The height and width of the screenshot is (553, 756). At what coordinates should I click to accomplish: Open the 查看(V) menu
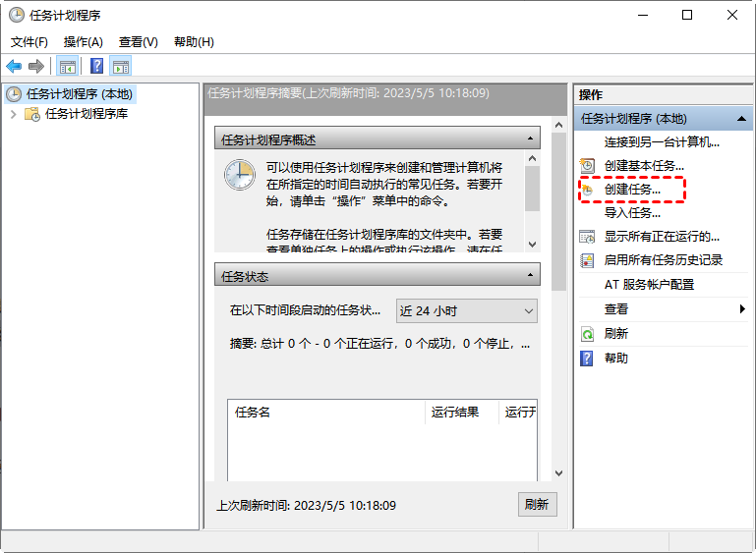[139, 42]
